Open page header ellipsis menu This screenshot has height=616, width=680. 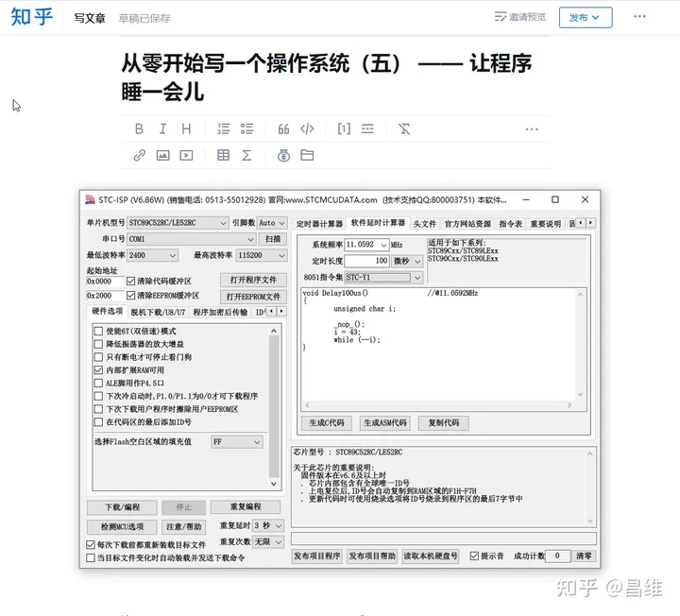639,16
